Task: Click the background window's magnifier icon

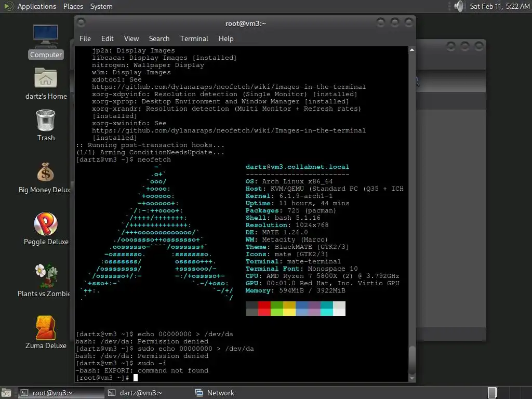Action: pos(417,82)
